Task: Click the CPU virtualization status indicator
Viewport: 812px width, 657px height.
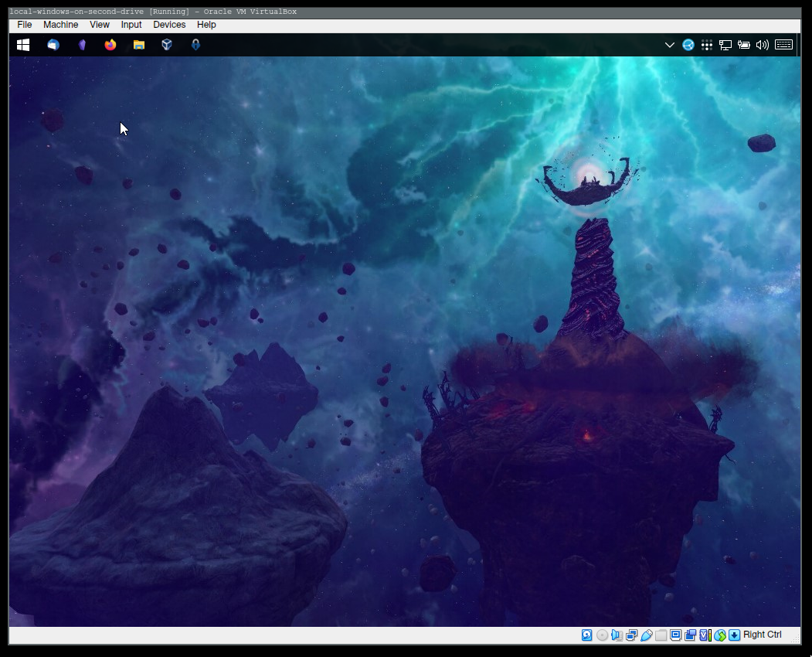Action: click(705, 635)
